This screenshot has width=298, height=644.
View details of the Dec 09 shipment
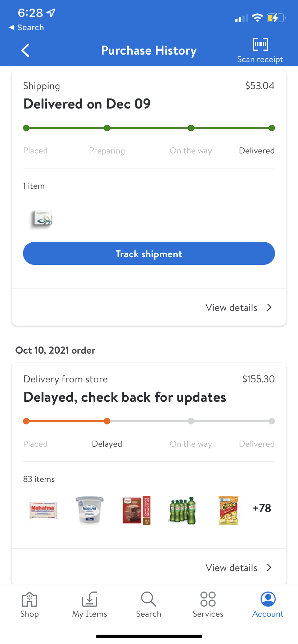(x=238, y=308)
